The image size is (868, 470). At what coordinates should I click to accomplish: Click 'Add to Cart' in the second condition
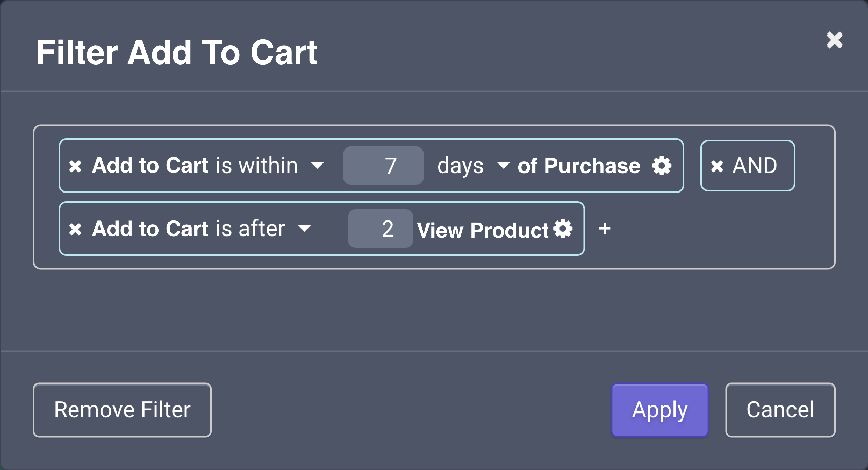coord(150,229)
